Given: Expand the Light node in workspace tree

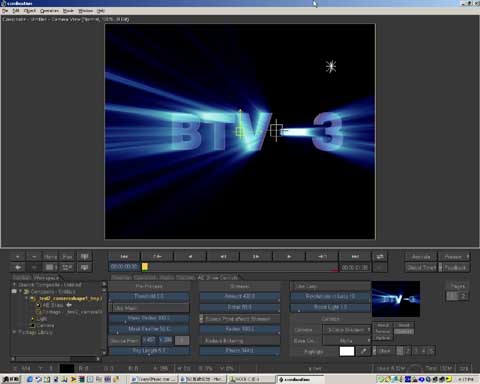Looking at the screenshot, I should pos(33,319).
